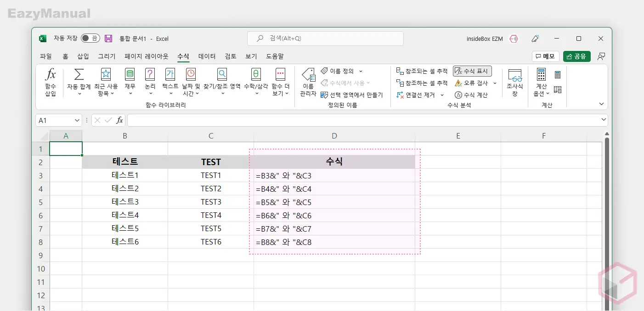This screenshot has width=644, height=311.
Task: Click the Calculate Now calculator icon
Action: [558, 75]
